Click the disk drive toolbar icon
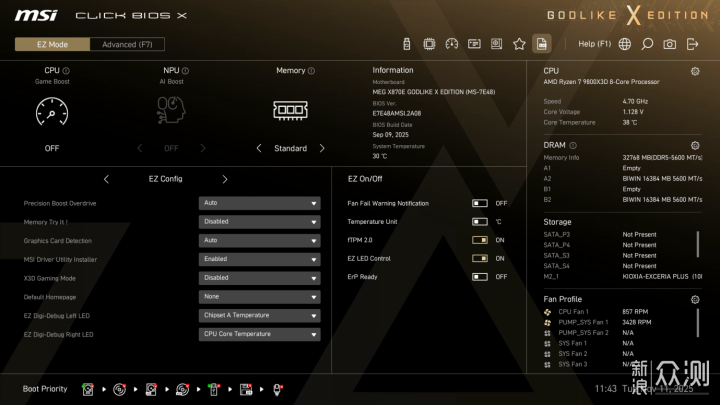 [x=496, y=44]
